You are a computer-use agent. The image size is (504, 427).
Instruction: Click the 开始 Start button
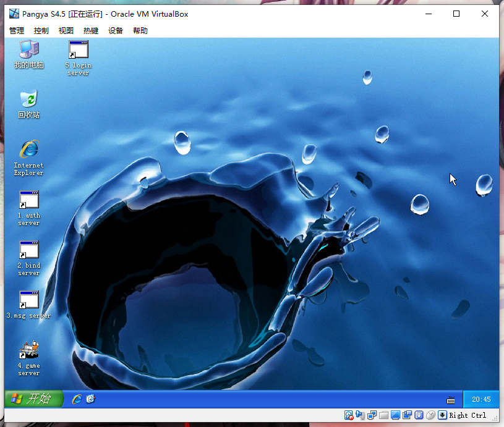(x=34, y=399)
